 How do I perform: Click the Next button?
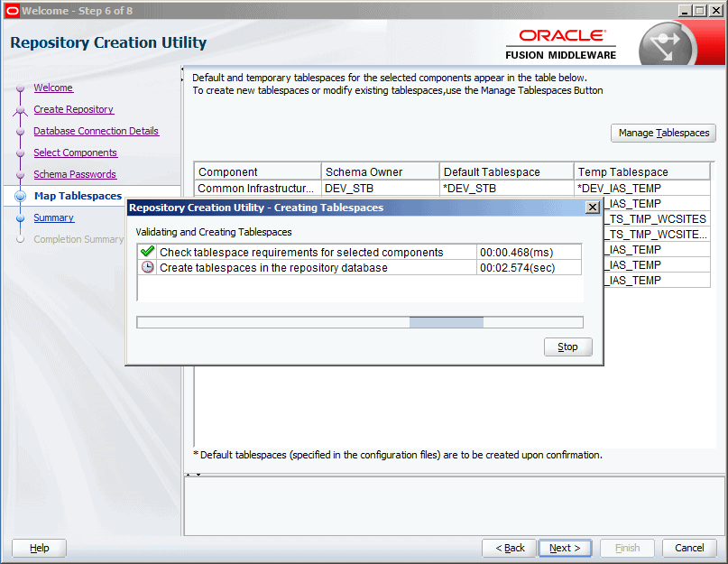tap(565, 548)
